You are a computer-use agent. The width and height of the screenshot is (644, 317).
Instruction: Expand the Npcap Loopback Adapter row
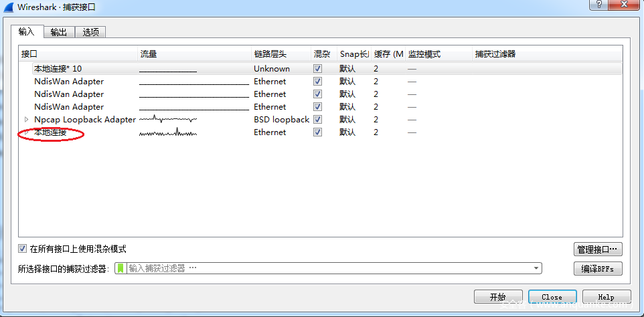[26, 119]
